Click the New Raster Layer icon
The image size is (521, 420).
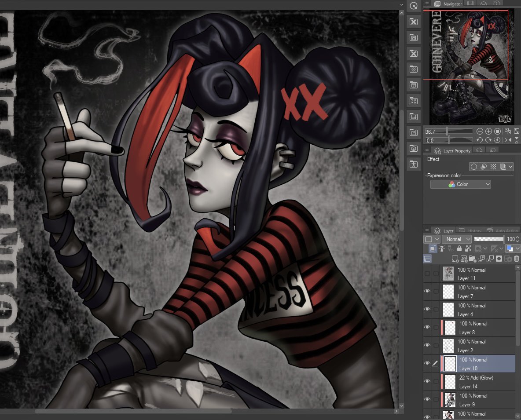(x=455, y=259)
